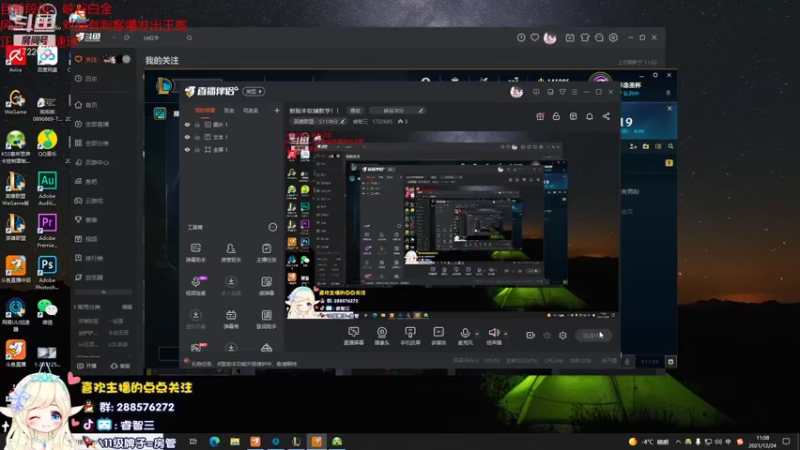Click the 修改 button beside the stream title

coord(355,110)
